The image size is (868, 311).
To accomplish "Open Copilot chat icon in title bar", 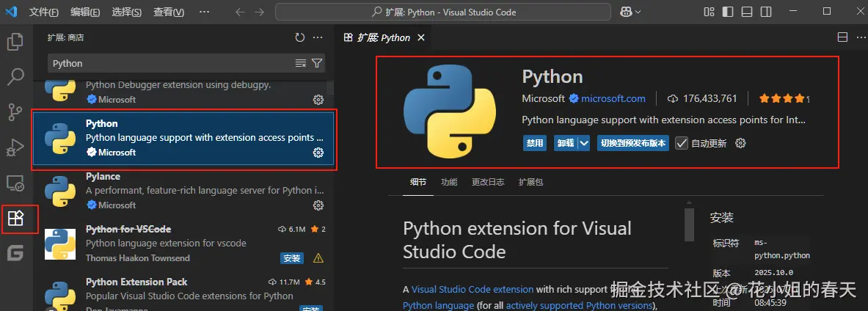I will (626, 12).
